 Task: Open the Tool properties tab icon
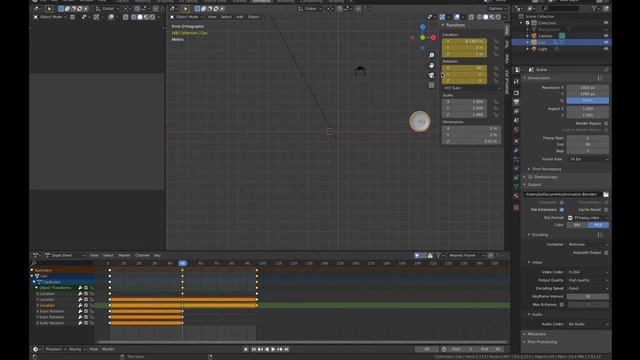coord(516,82)
